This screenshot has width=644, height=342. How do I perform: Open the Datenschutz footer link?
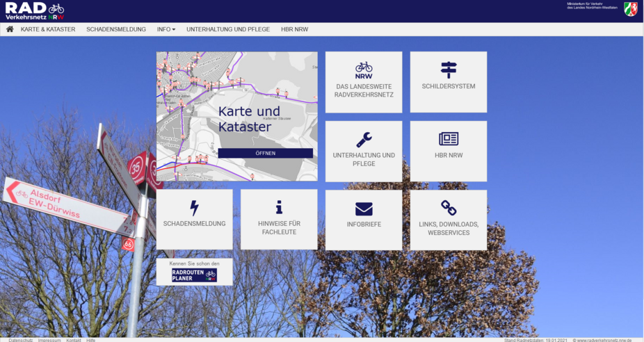[x=21, y=340]
